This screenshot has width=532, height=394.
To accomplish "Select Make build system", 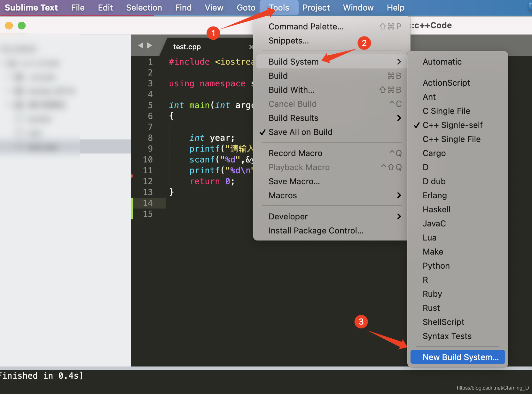I will (458, 252).
